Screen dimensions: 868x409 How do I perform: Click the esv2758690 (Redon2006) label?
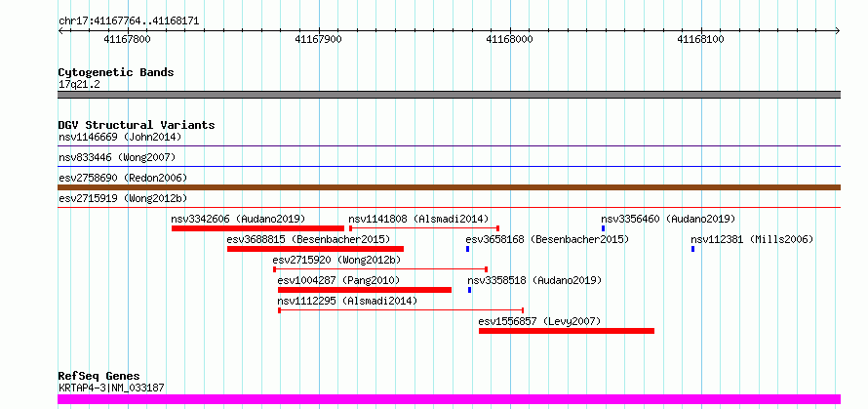tap(123, 178)
